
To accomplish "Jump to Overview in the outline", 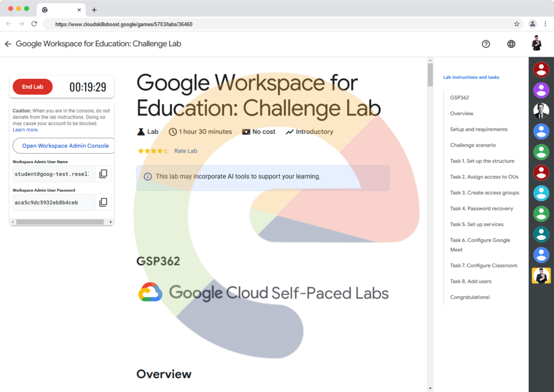I will pyautogui.click(x=461, y=114).
